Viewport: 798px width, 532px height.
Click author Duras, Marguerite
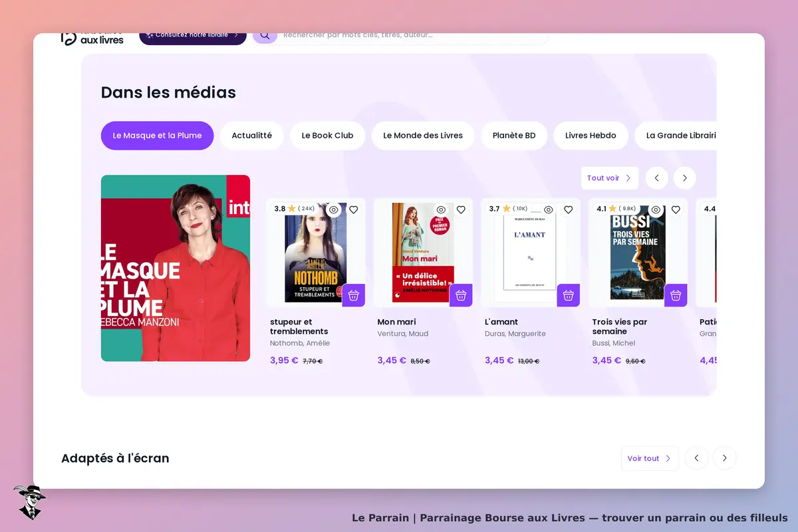pyautogui.click(x=515, y=334)
